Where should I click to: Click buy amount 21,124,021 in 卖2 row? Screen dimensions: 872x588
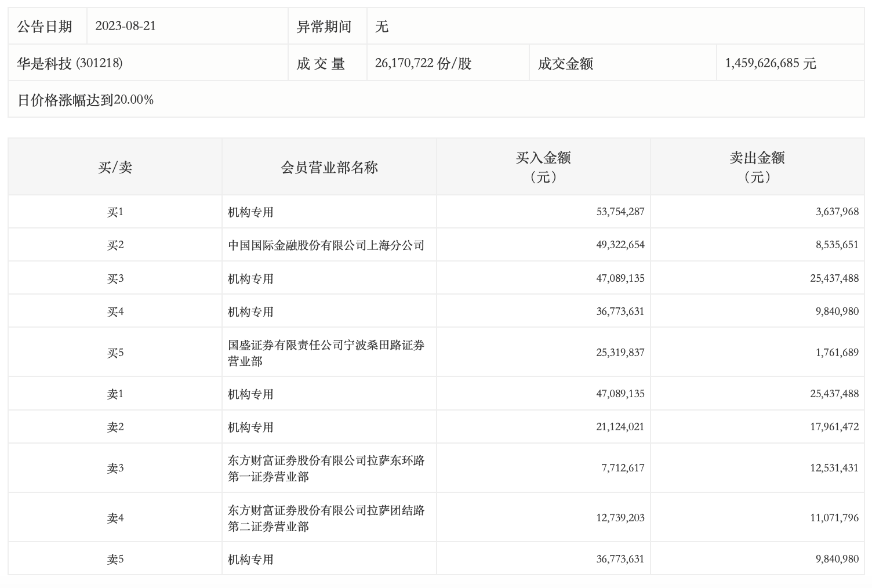tap(620, 427)
